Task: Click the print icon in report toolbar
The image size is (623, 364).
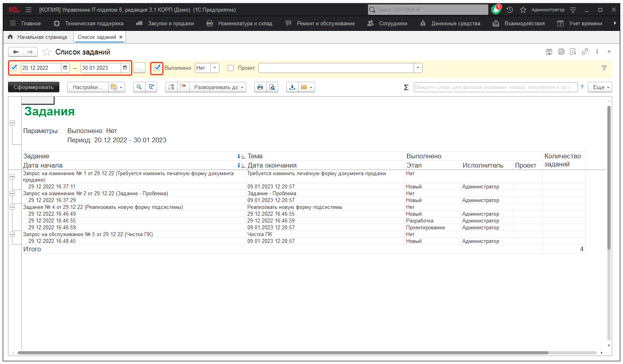Action: tap(260, 87)
